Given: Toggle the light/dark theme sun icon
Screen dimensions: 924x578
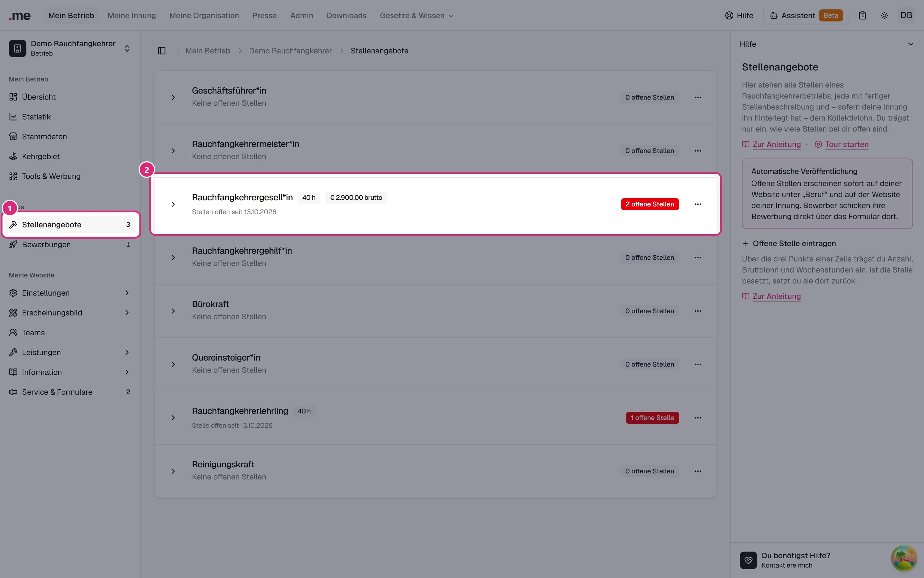Looking at the screenshot, I should click(x=884, y=16).
